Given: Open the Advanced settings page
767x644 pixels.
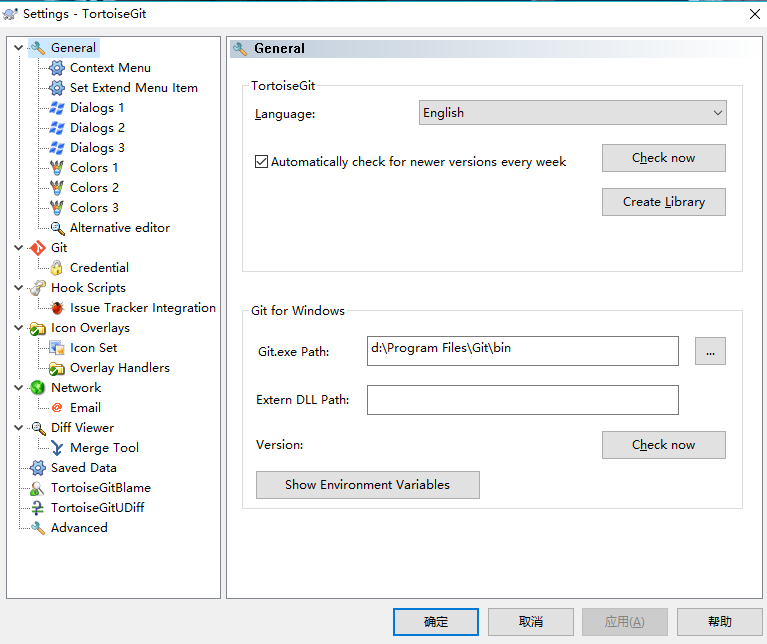Looking at the screenshot, I should (79, 528).
